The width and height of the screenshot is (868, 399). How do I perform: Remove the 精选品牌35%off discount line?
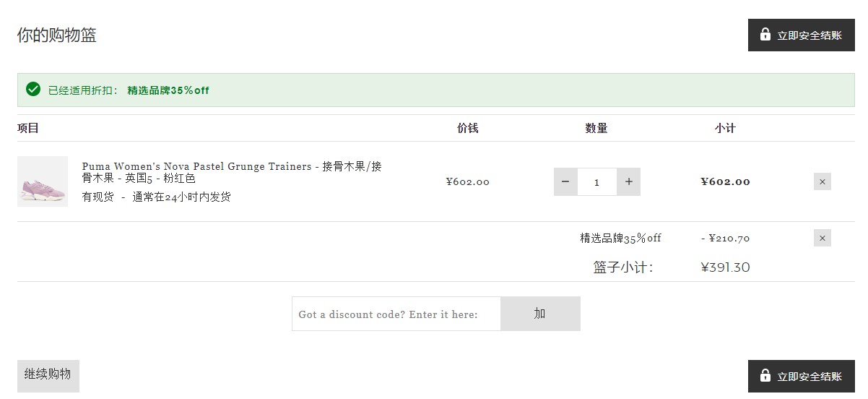[x=822, y=238]
